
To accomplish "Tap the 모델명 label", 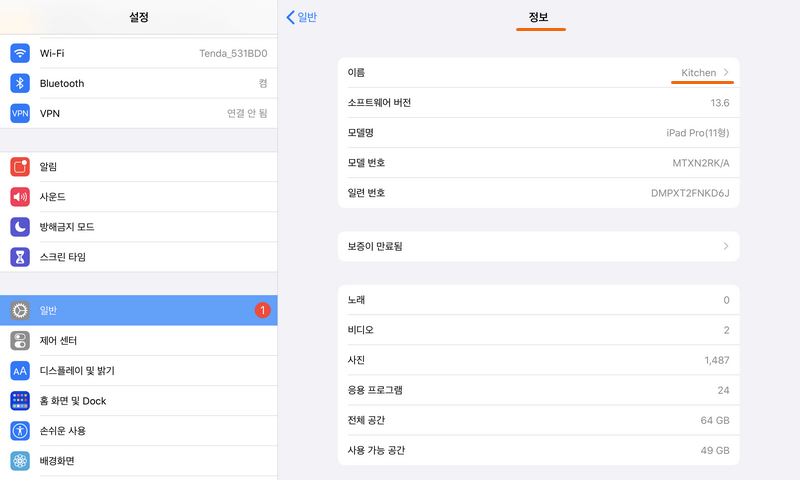I will 361,133.
